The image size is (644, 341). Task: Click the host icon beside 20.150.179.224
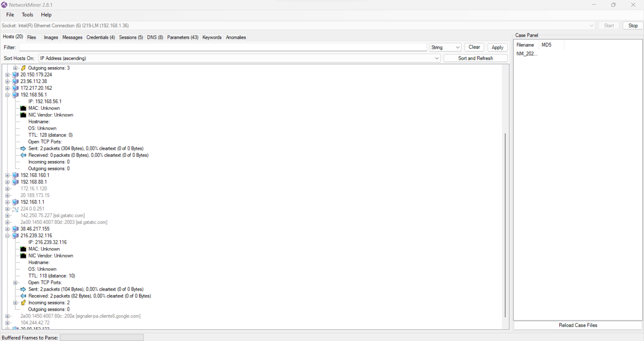15,75
